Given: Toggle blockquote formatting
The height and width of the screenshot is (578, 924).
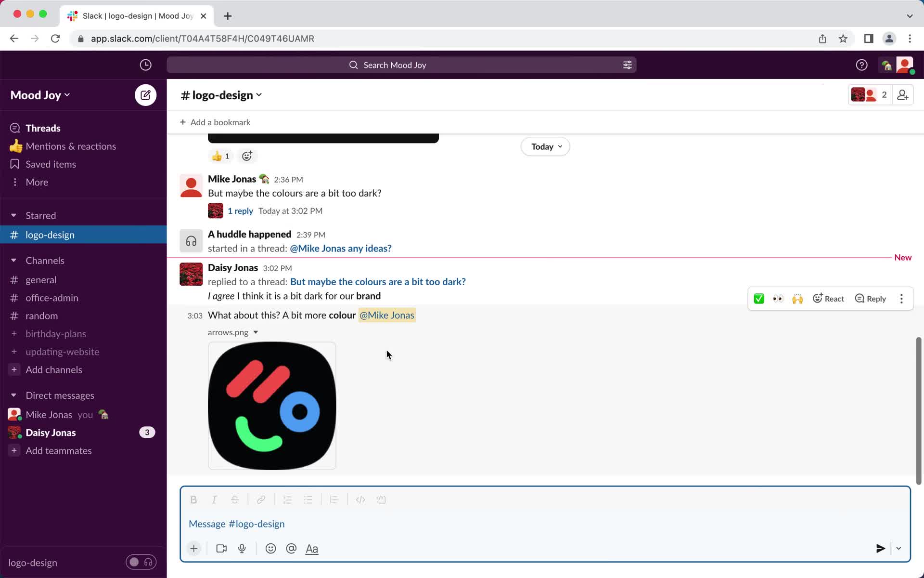Looking at the screenshot, I should [x=334, y=499].
